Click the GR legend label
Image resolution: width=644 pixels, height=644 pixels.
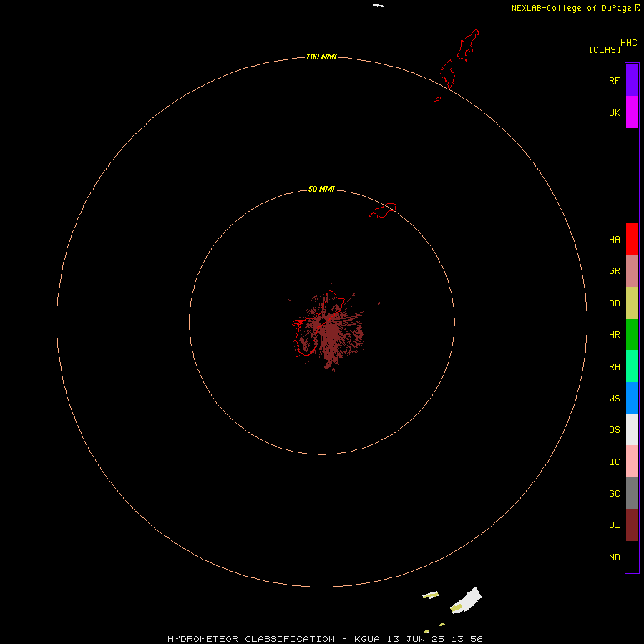[x=614, y=271]
